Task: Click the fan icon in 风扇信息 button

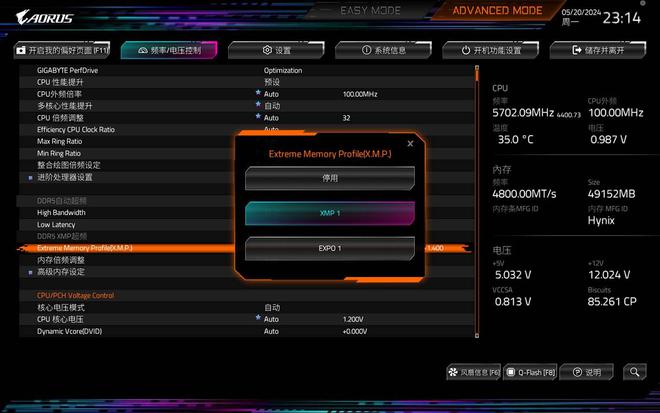Action: click(x=453, y=372)
